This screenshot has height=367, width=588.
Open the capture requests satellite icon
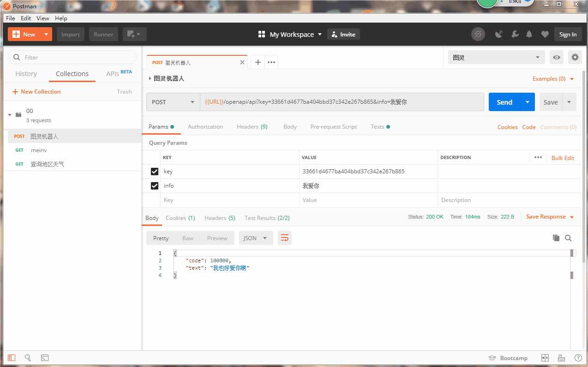[x=499, y=34]
